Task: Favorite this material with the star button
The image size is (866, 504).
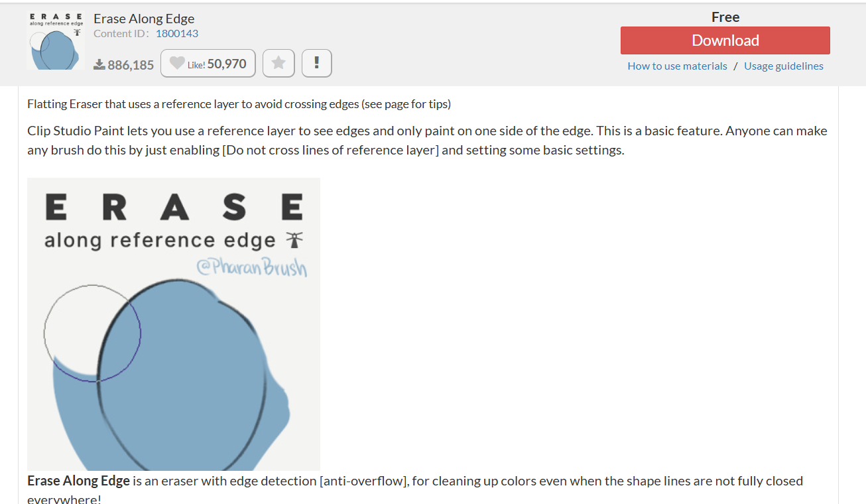Action: [x=278, y=63]
